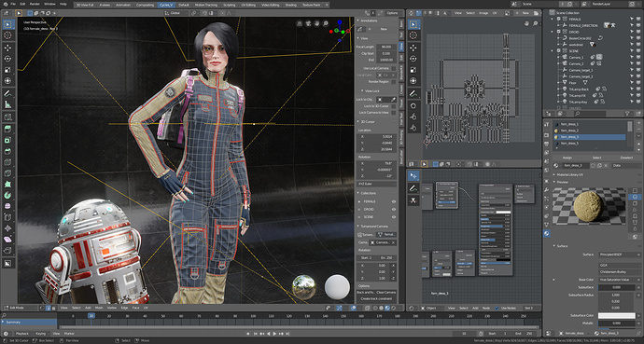Image resolution: width=644 pixels, height=344 pixels.
Task: Open the Surface shader Principled BSDF dropdown
Action: [620, 255]
